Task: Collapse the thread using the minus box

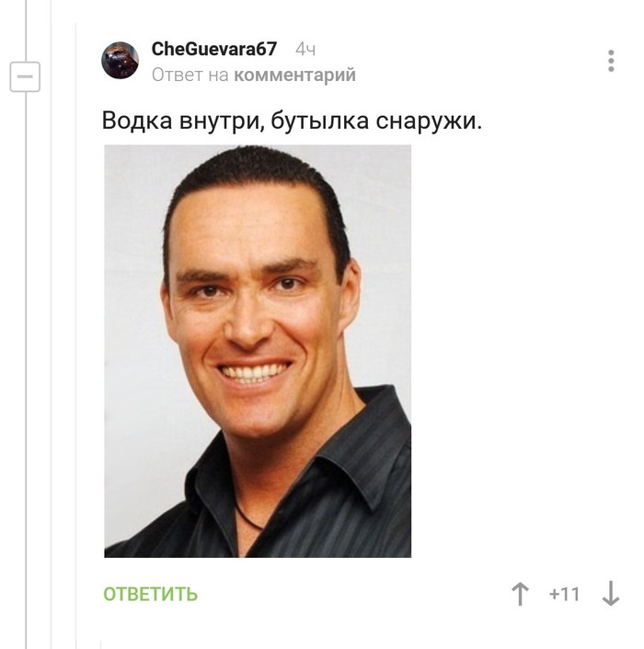Action: [25, 76]
